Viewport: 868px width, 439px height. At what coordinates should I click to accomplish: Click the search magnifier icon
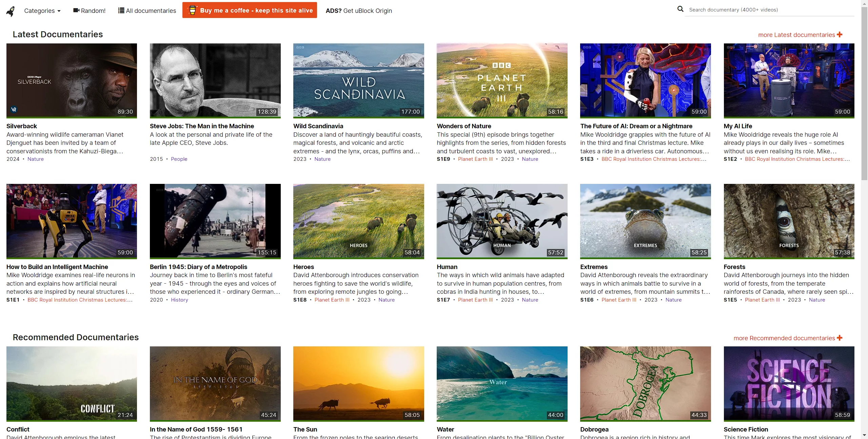[680, 9]
